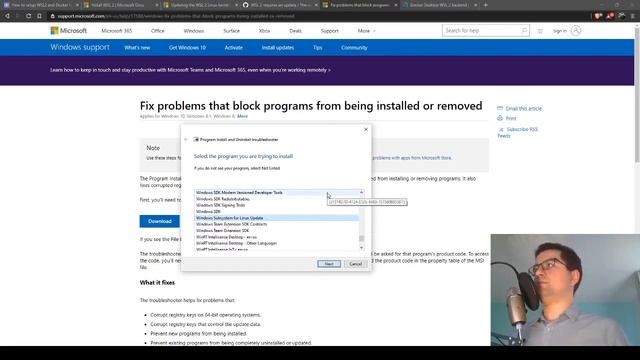Viewport: 640px width, 360px height.
Task: Click the Subscribe RSS icon
Action: pos(501,129)
